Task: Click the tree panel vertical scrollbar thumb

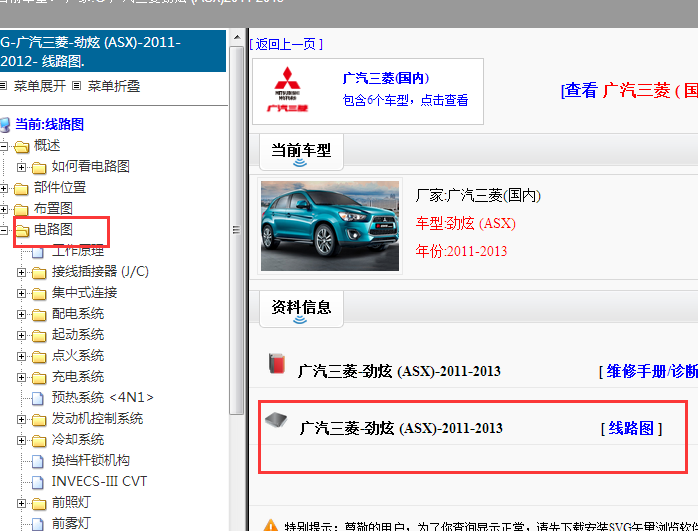Action: [237, 230]
